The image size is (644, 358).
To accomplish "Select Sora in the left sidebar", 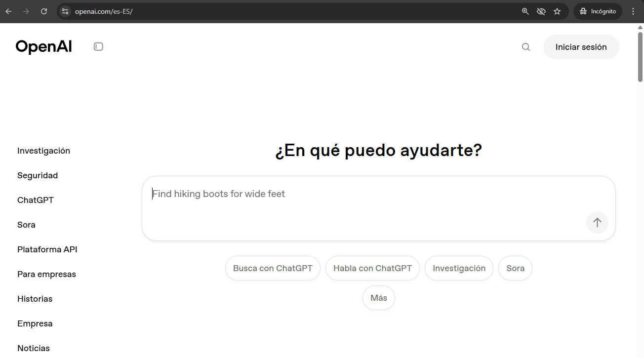I will (26, 225).
